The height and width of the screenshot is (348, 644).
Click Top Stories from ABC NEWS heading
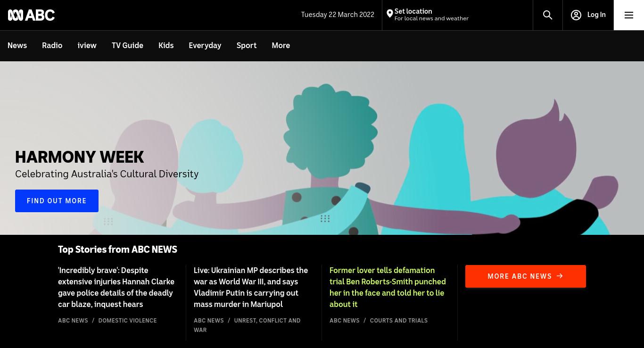tap(117, 249)
